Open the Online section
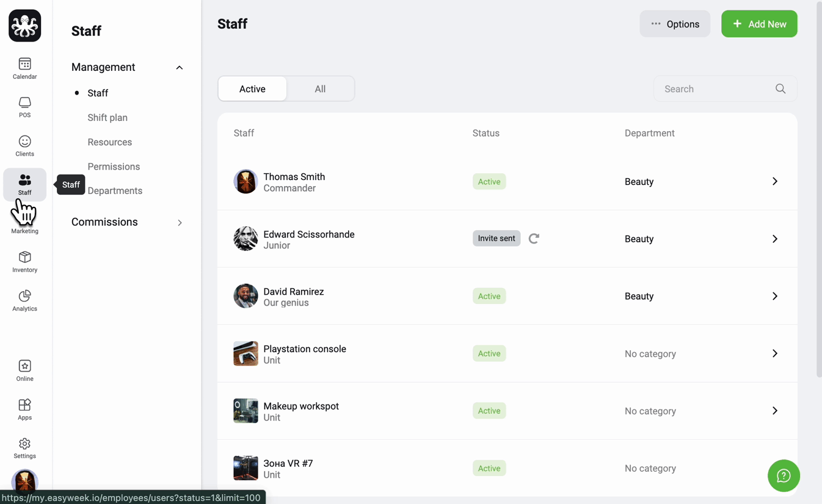The width and height of the screenshot is (822, 504). click(24, 370)
